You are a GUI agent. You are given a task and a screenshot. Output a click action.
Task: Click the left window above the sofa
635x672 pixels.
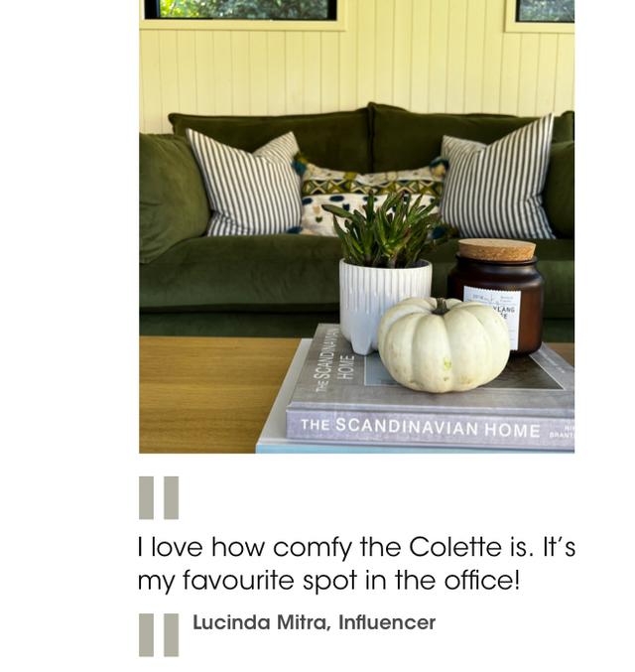tap(241, 9)
